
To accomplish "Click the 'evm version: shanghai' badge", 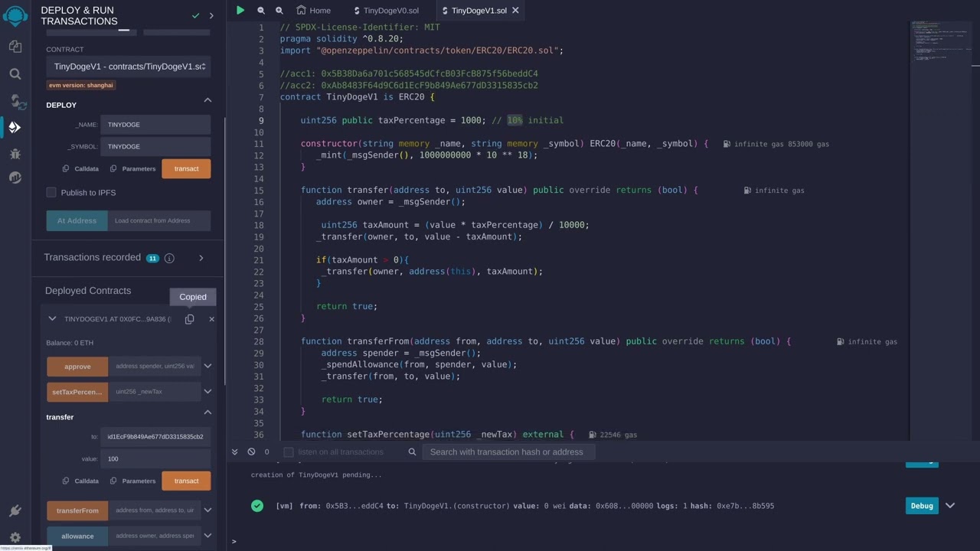I will click(x=81, y=85).
